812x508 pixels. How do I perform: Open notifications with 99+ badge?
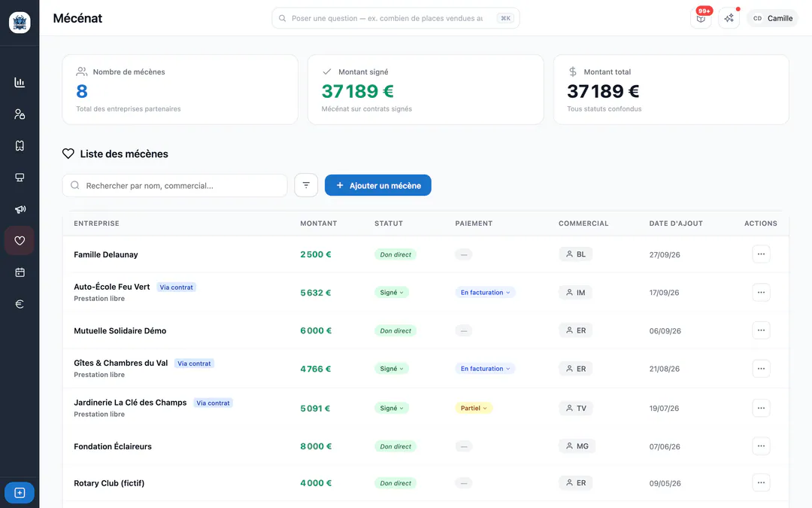(x=701, y=18)
